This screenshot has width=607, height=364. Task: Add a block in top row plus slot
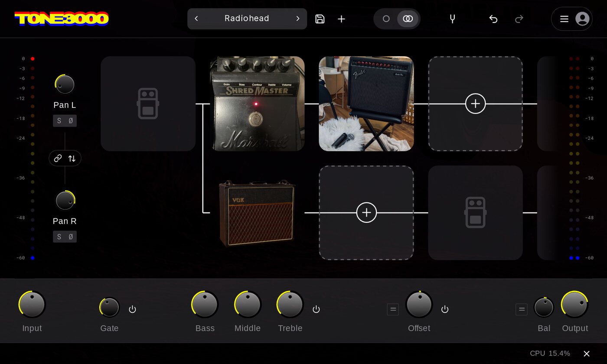tap(476, 104)
